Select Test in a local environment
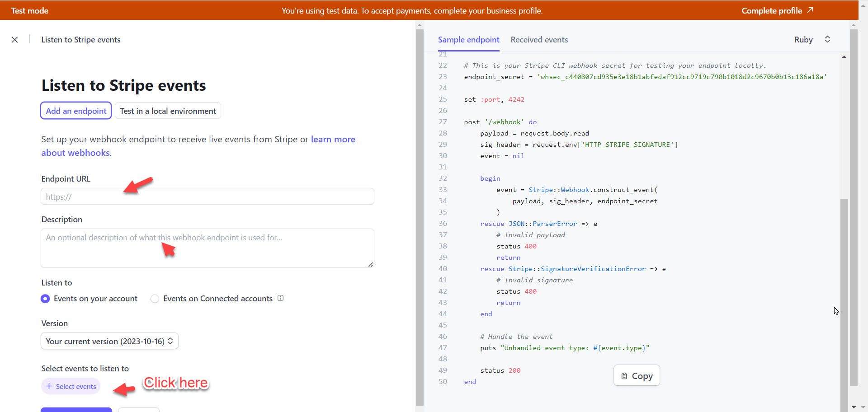Screen dimensions: 868x412 pyautogui.click(x=168, y=111)
